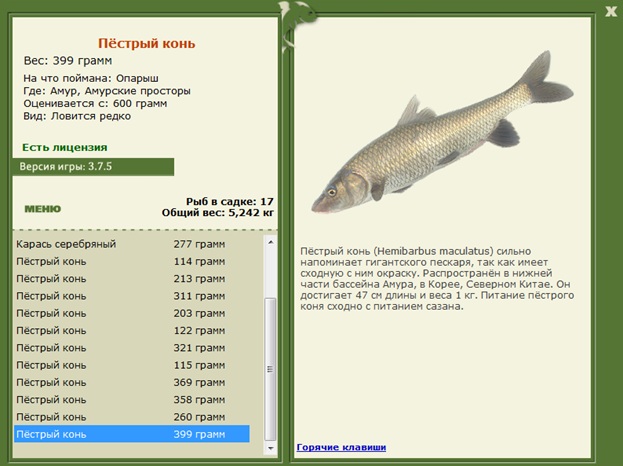Click the list scrollbar up arrow

click(271, 242)
